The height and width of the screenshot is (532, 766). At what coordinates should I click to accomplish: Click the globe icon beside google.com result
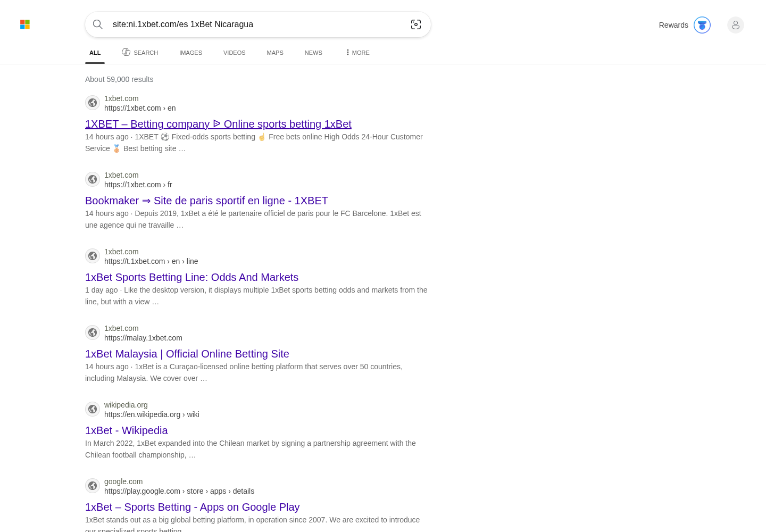93,486
